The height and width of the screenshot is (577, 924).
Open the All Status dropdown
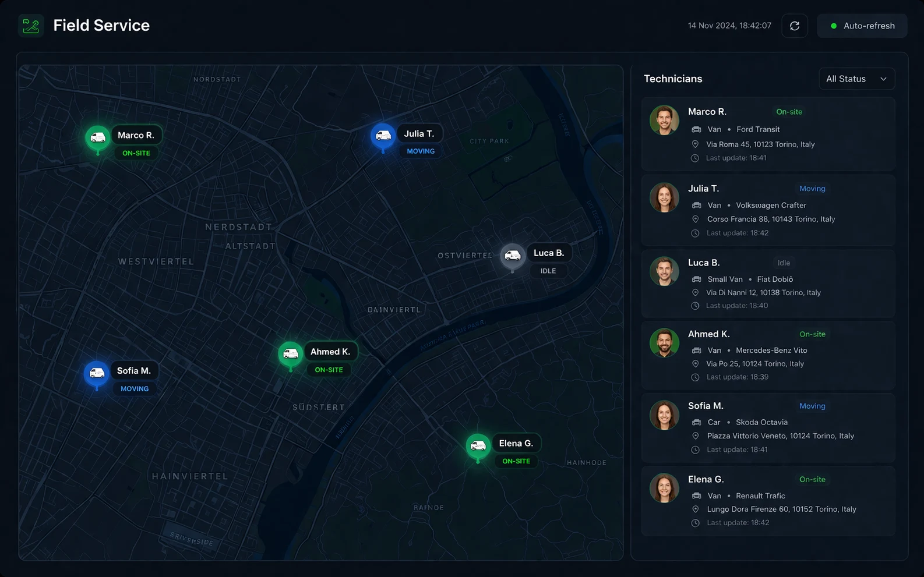pyautogui.click(x=856, y=79)
